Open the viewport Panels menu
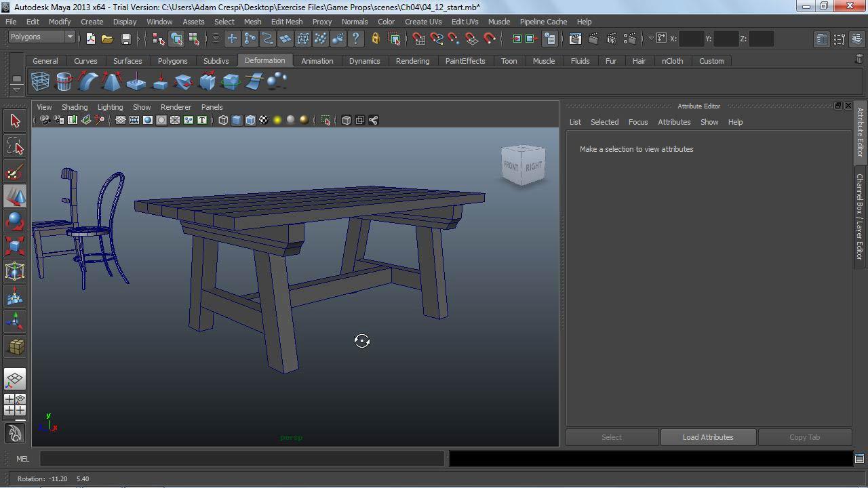 coord(212,107)
